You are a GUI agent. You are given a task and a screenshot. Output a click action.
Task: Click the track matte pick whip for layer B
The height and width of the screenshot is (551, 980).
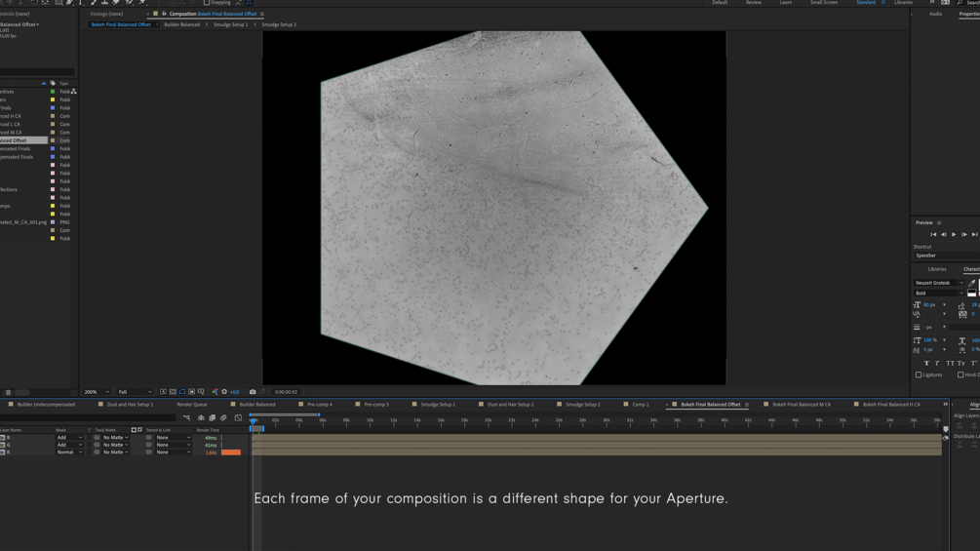97,438
